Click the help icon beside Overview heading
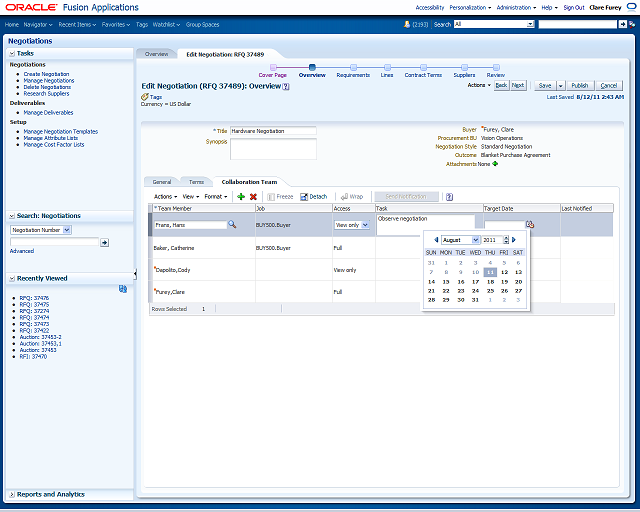The width and height of the screenshot is (640, 512). tap(286, 87)
